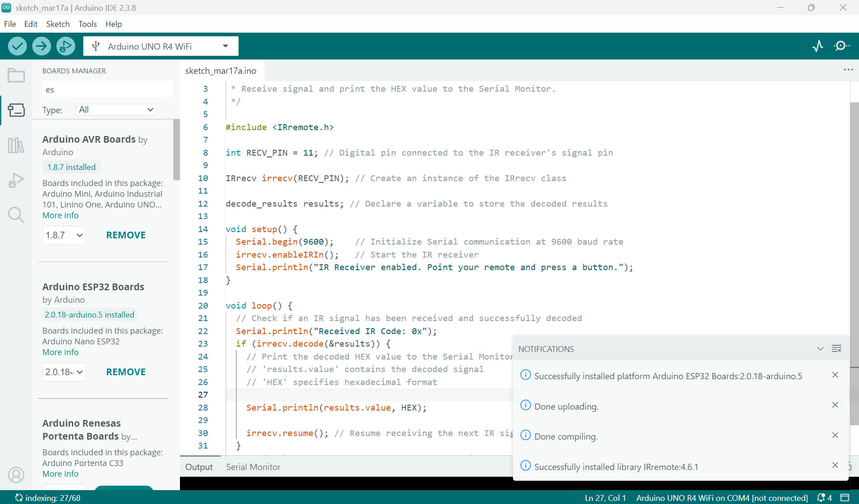Screen dimensions: 859x504
Task: Click the Arduino AVR Boards package title
Action: [89, 139]
